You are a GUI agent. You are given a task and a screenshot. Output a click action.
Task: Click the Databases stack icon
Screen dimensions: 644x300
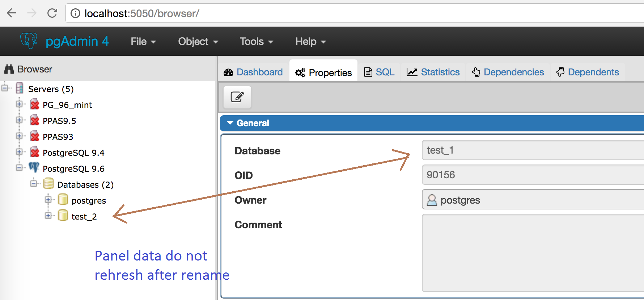click(x=48, y=184)
